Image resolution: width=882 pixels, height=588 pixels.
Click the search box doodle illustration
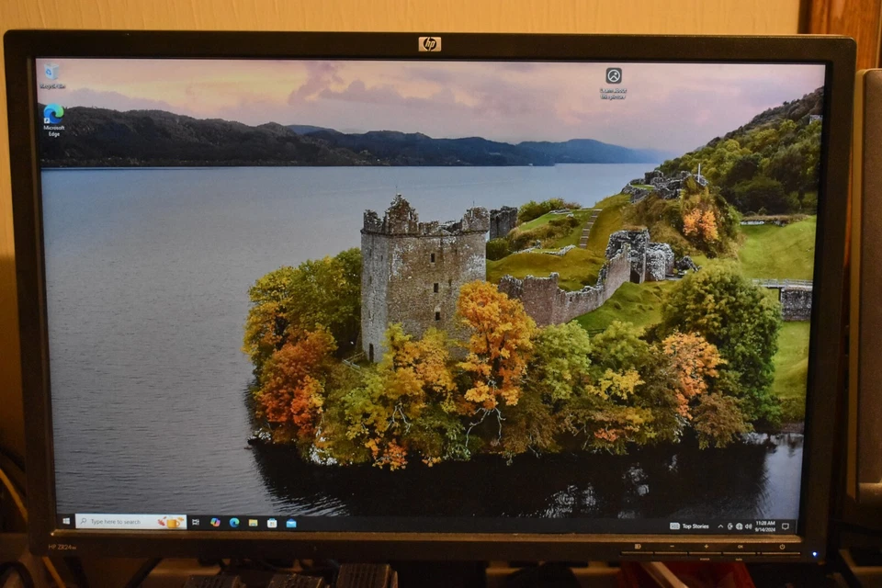coord(169,520)
